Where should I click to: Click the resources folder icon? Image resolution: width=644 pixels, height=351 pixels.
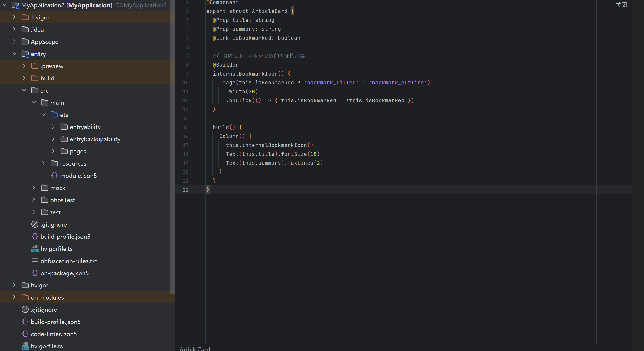(54, 163)
